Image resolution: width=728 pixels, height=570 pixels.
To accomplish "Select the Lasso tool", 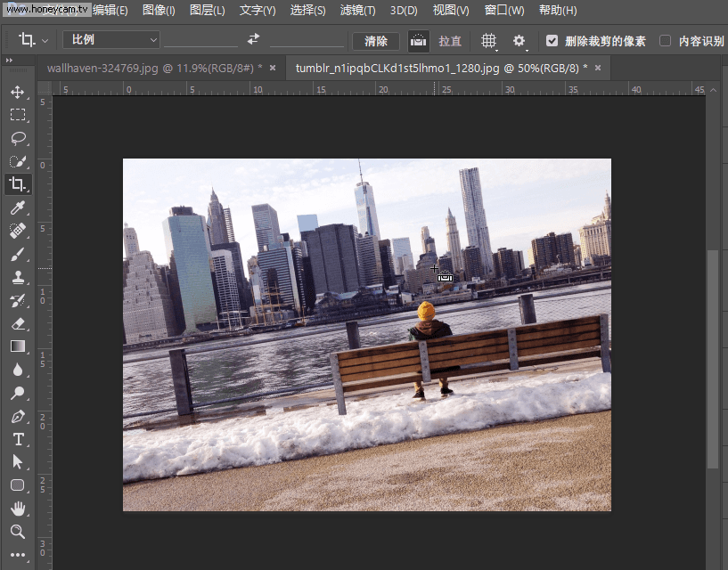I will pyautogui.click(x=17, y=138).
